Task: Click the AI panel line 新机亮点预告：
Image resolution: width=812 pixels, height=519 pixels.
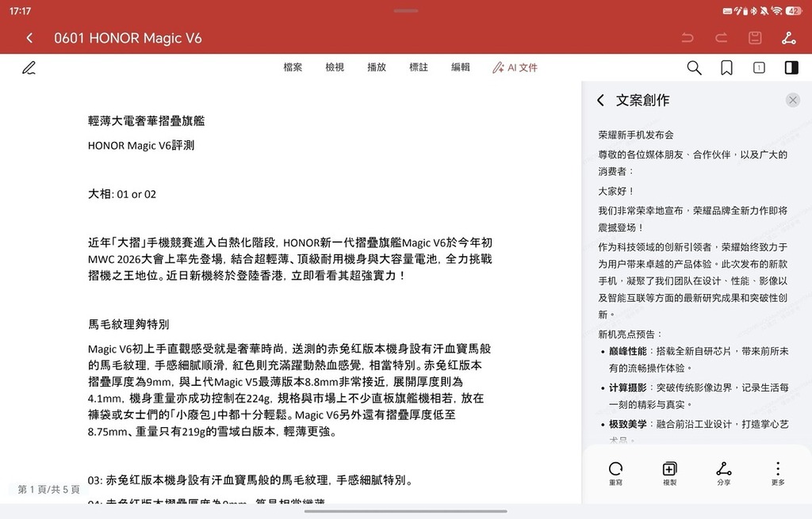Action: pyautogui.click(x=630, y=334)
